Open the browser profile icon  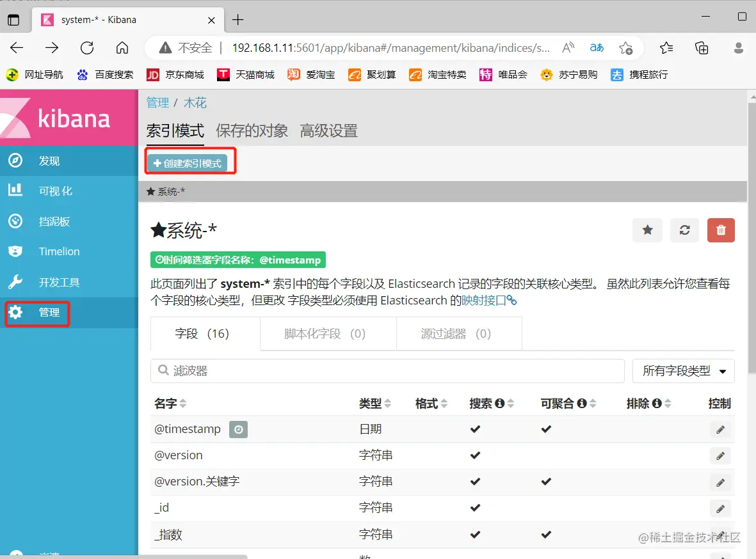tap(738, 48)
